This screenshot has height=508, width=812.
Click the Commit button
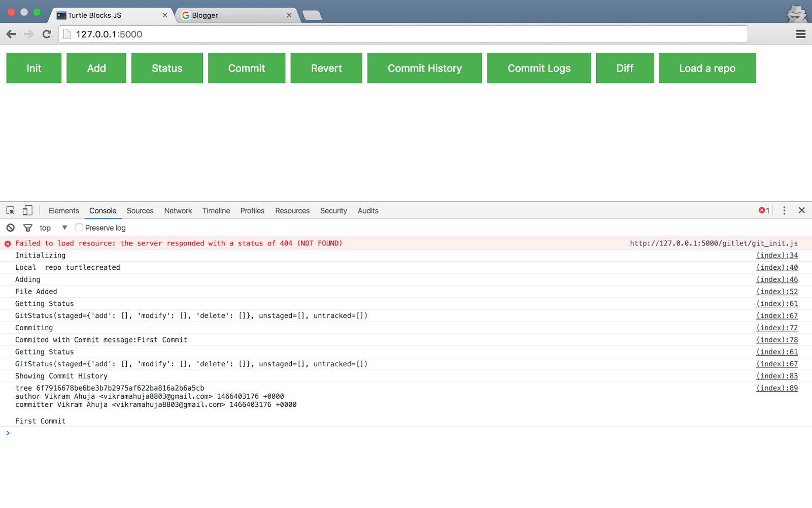point(247,68)
